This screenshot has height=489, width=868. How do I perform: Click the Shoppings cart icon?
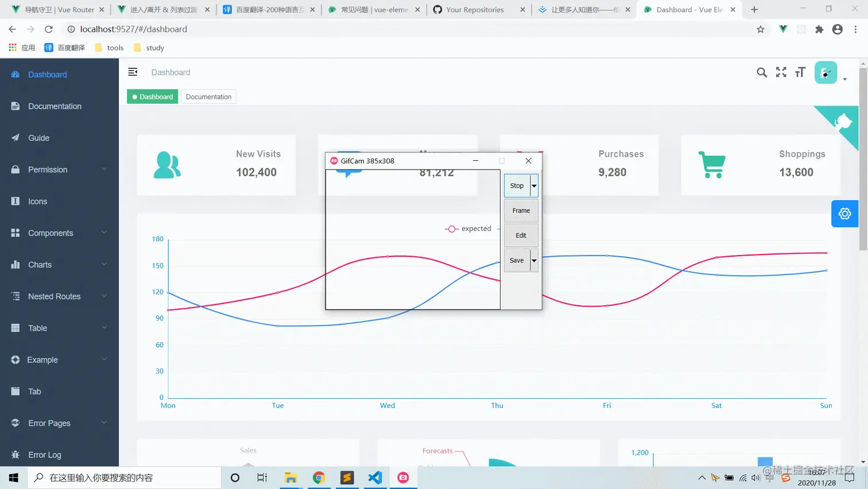pos(712,165)
